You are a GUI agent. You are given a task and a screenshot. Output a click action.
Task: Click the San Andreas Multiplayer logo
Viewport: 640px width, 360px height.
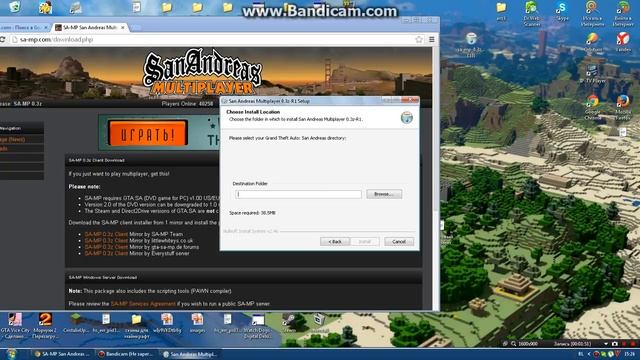pyautogui.click(x=202, y=72)
